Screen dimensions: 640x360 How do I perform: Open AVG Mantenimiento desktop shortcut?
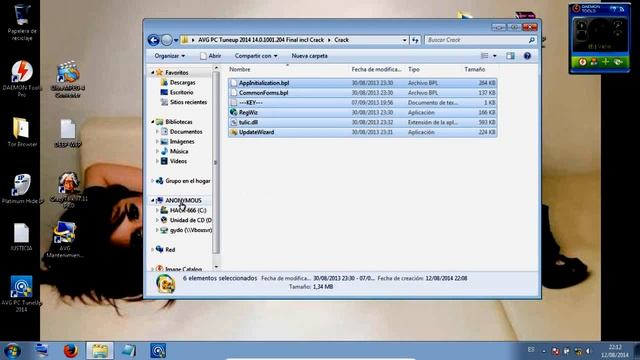pyautogui.click(x=65, y=240)
